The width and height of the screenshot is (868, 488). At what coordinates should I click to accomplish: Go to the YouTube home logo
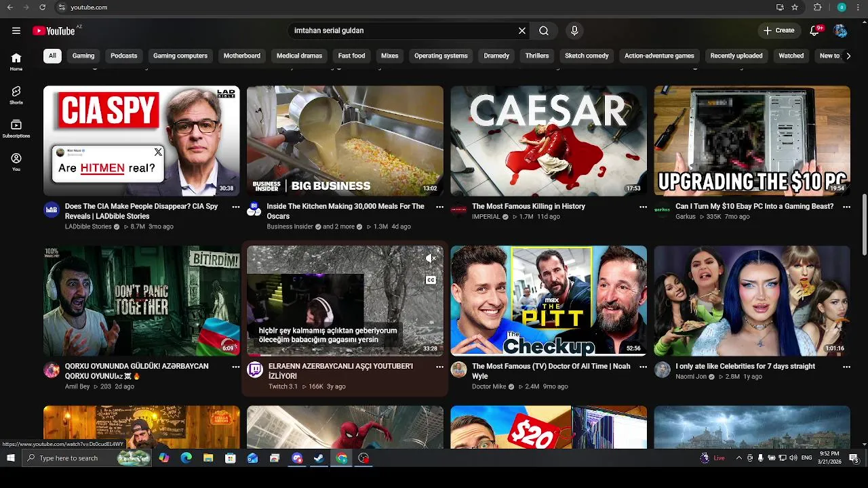(x=54, y=30)
